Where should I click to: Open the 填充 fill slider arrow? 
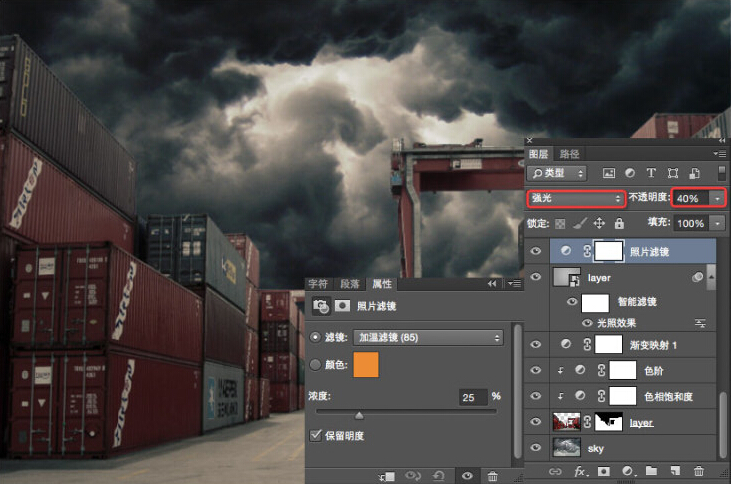717,224
